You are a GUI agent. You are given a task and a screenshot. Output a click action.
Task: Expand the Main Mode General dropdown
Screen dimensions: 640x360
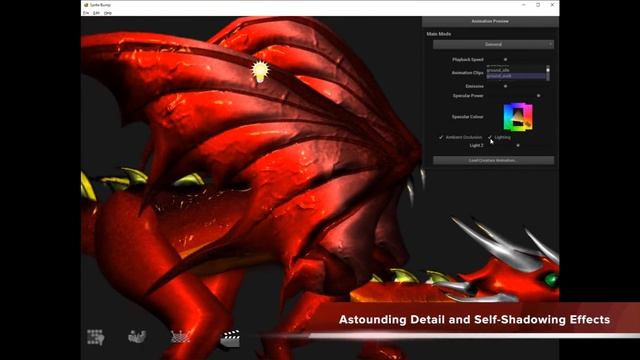pyautogui.click(x=493, y=44)
